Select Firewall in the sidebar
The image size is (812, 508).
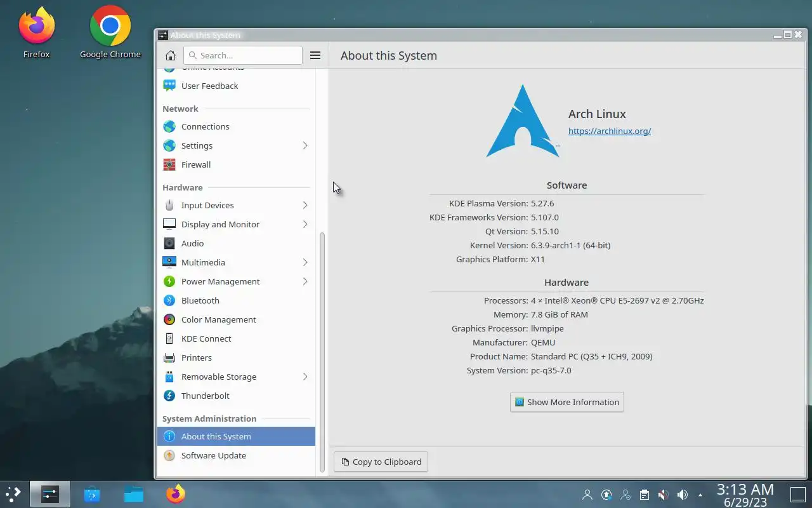click(236, 164)
